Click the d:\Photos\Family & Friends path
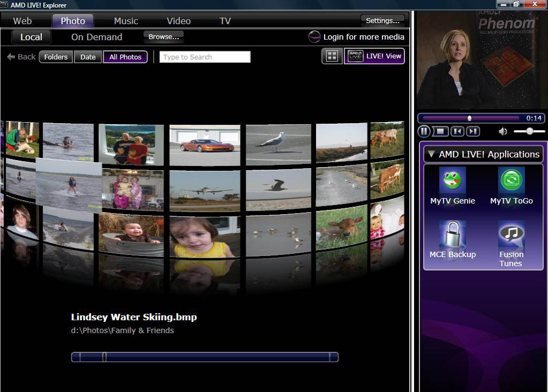Image resolution: width=548 pixels, height=392 pixels. coord(122,330)
